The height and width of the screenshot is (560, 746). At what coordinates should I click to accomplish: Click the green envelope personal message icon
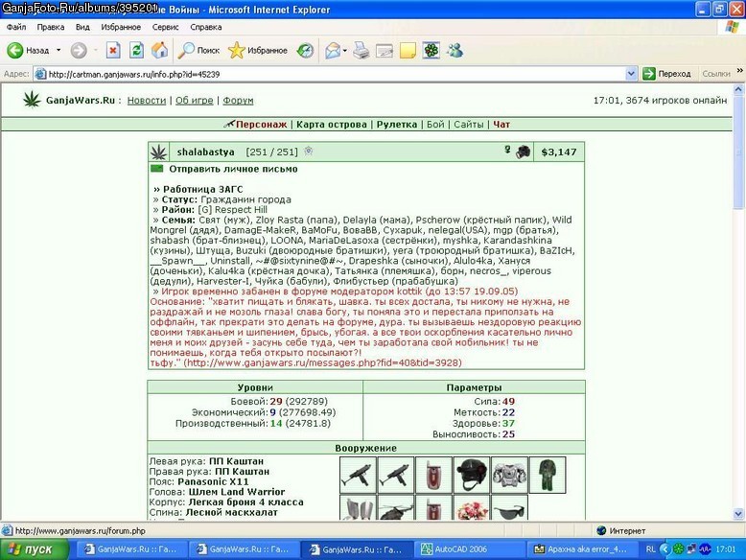tap(156, 169)
